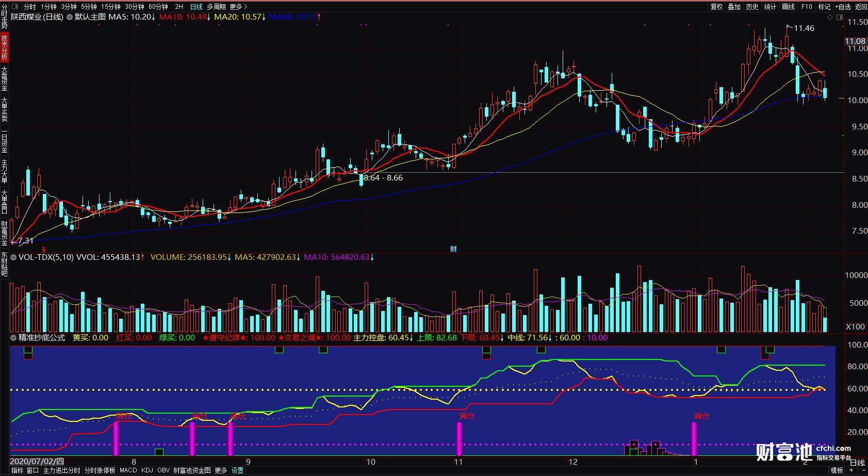Open 统计 statistics tool
This screenshot has height=476, width=868.
click(771, 7)
